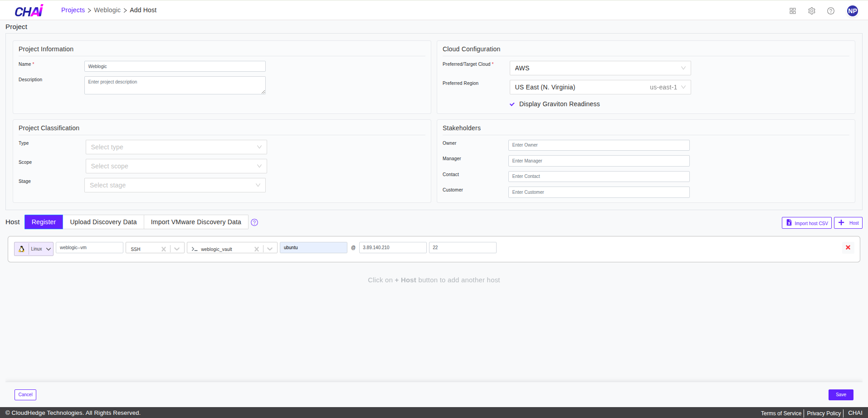The image size is (868, 418).
Task: Uncheck Display Graviton Readiness
Action: (x=512, y=104)
